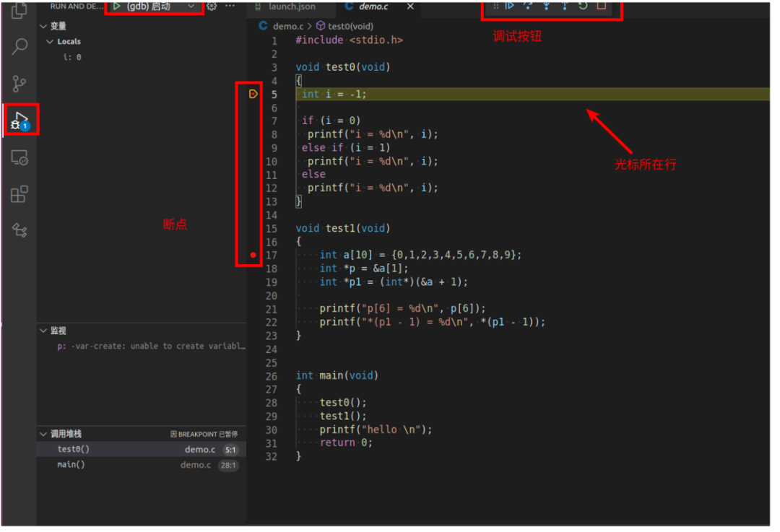Open the (gdb) 启动 configuration dropdown

(x=191, y=6)
